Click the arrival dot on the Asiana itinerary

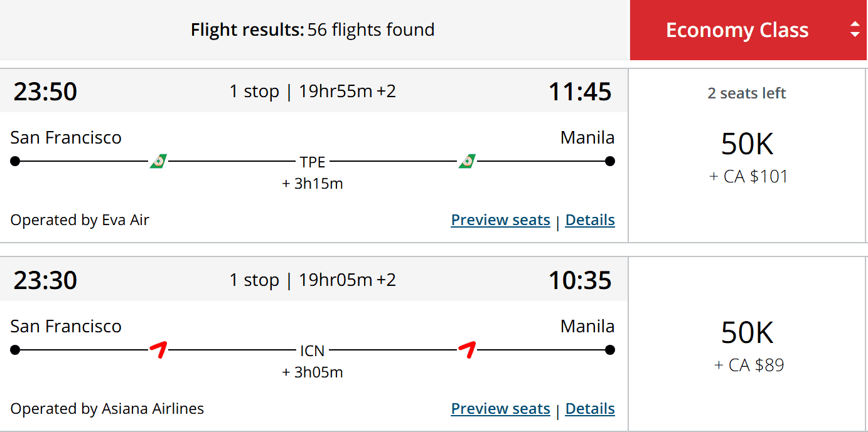click(x=609, y=349)
